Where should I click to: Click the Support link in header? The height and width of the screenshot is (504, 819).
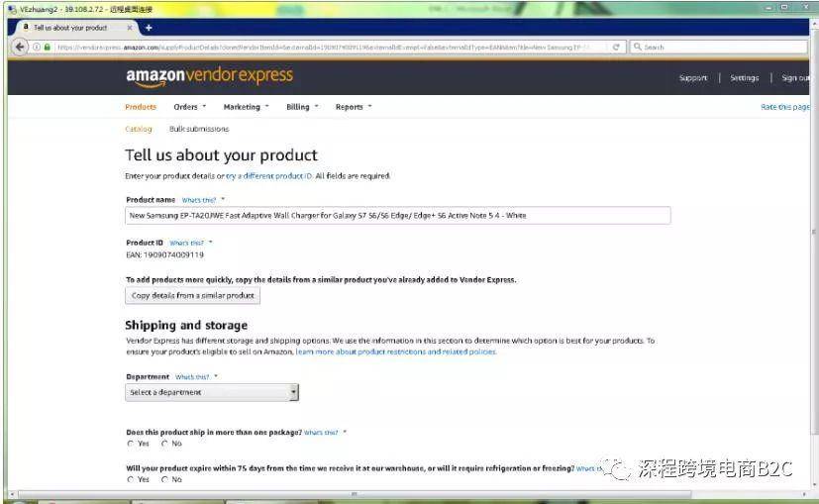pos(692,78)
